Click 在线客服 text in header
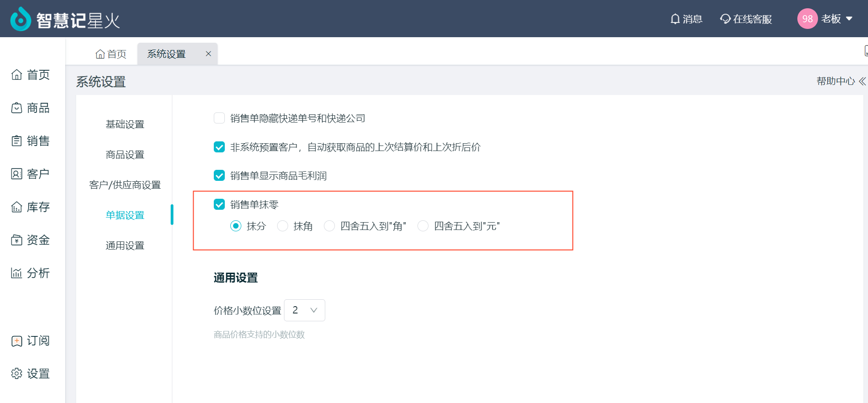This screenshot has width=868, height=403. pos(752,19)
